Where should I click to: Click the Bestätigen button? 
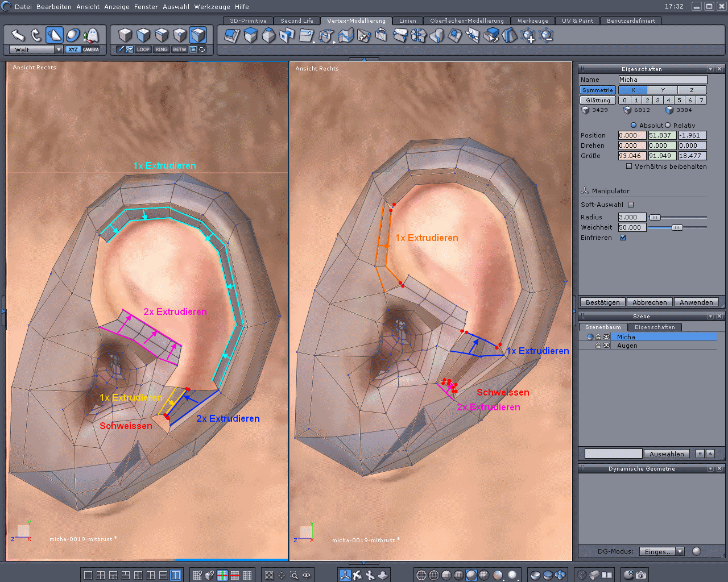click(x=602, y=302)
